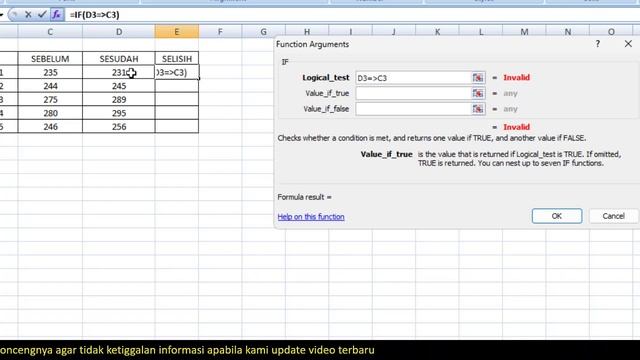Cancel the formula entry with the X icon

28,15
